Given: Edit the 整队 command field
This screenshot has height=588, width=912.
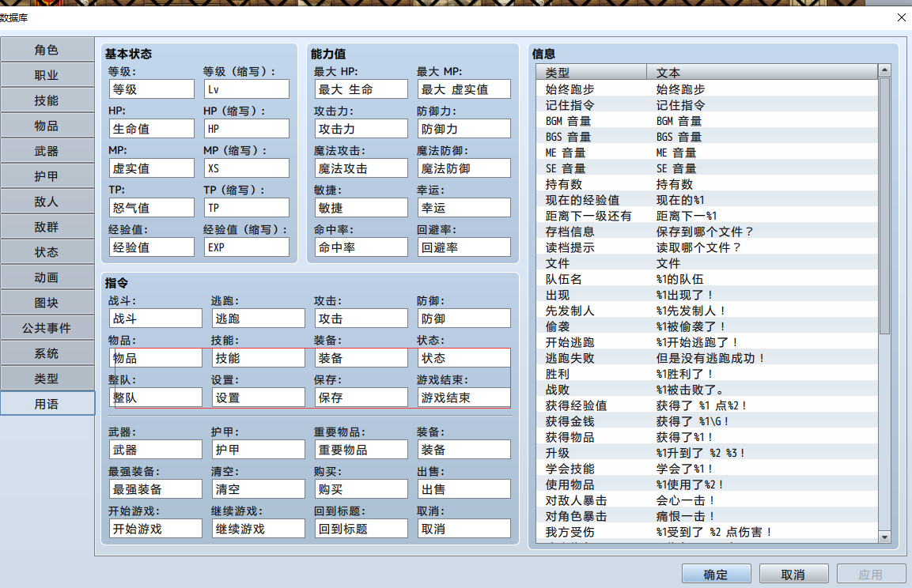Looking at the screenshot, I should pos(155,398).
